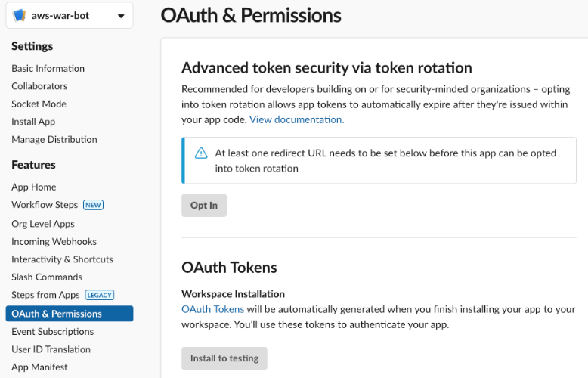Open Slash Commands page

tap(47, 277)
